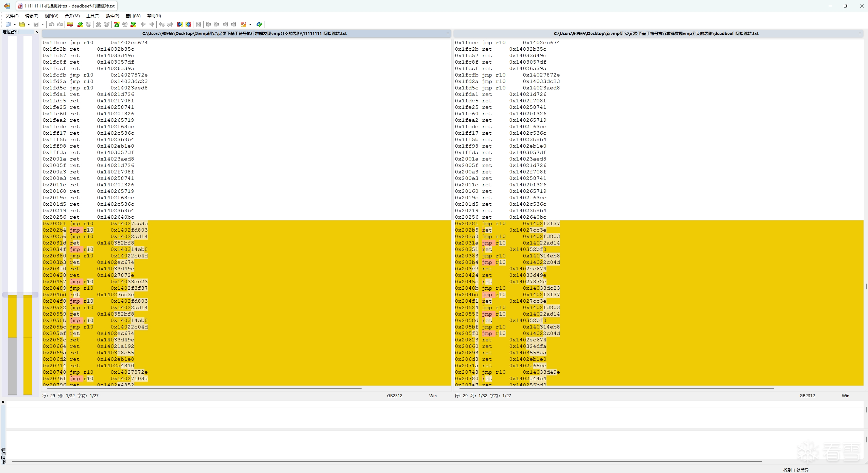
Task: Click the left pane horizontal scrollbar
Action: [204, 388]
